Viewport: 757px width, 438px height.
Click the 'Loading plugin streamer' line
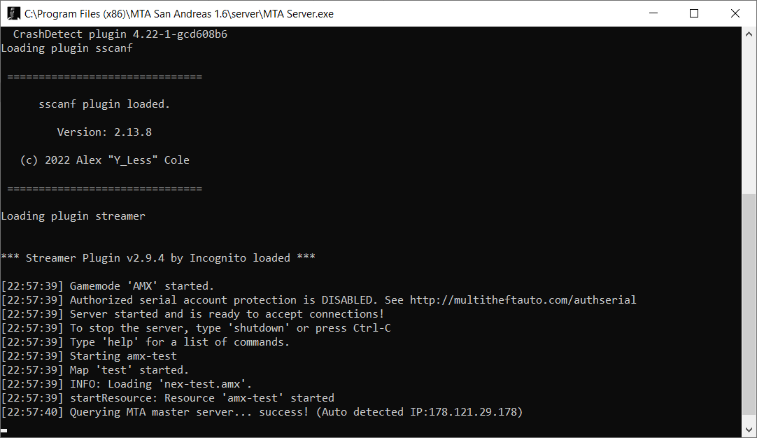(73, 216)
